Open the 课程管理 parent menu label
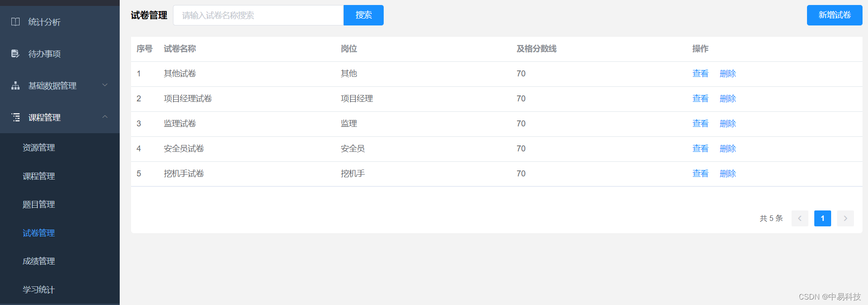The width and height of the screenshot is (868, 305). pyautogui.click(x=44, y=117)
